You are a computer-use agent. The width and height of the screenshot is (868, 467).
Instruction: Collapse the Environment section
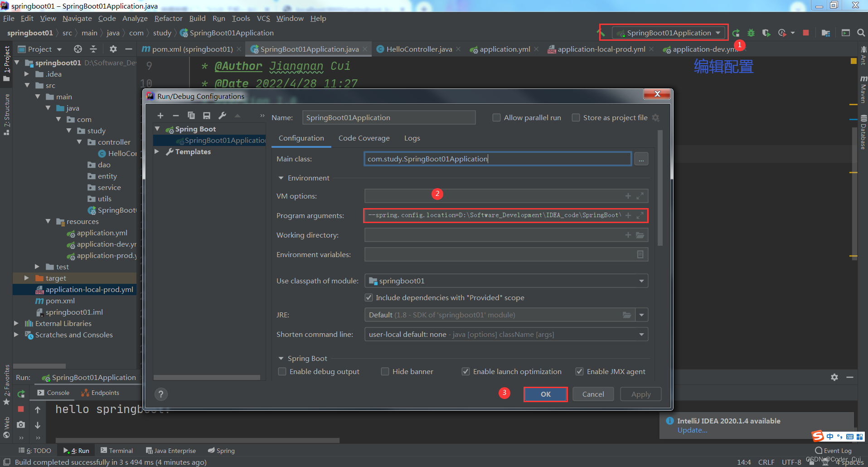pos(281,178)
